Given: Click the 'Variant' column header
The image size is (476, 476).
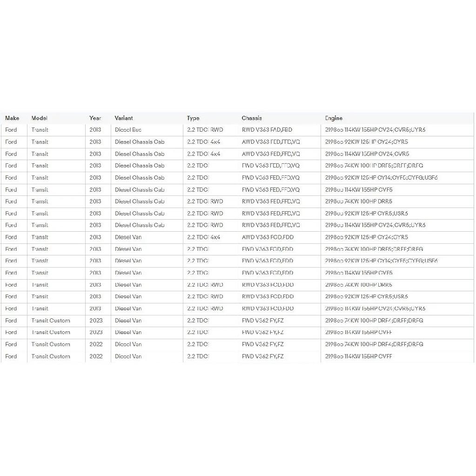Looking at the screenshot, I should pyautogui.click(x=124, y=118).
